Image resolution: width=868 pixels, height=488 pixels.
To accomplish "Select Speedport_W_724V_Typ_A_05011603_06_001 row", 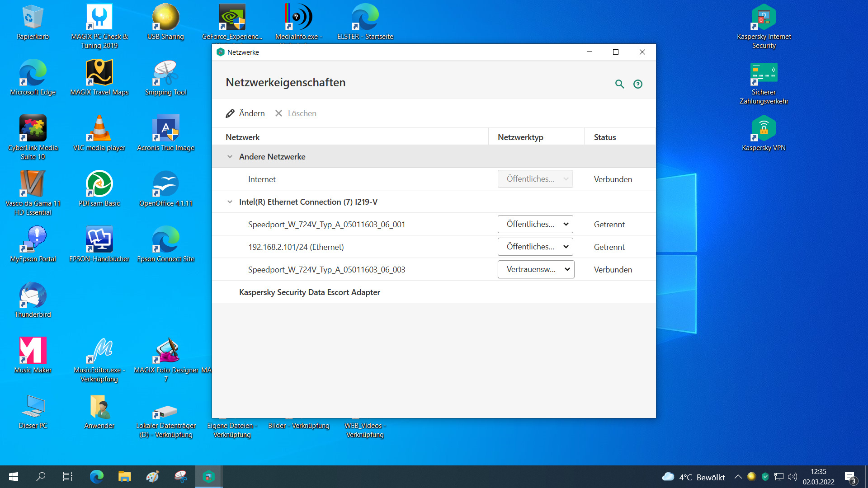I will 434,224.
